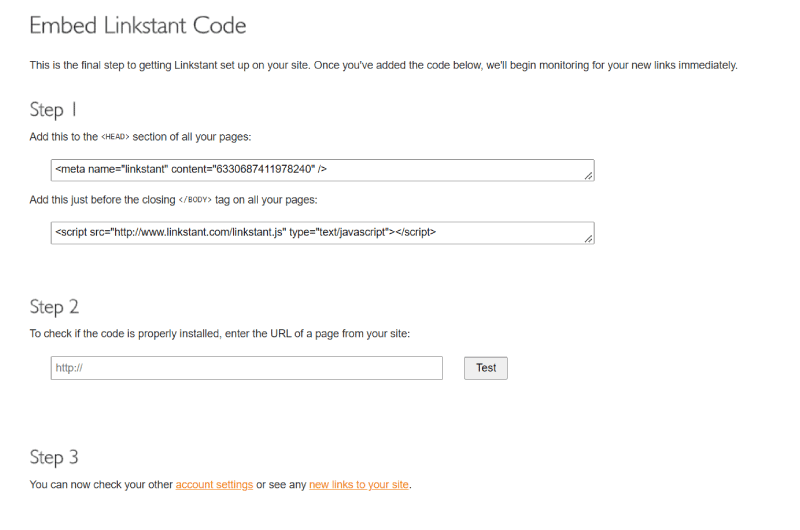Click the Step 2 heading
This screenshot has height=530, width=800.
(54, 307)
